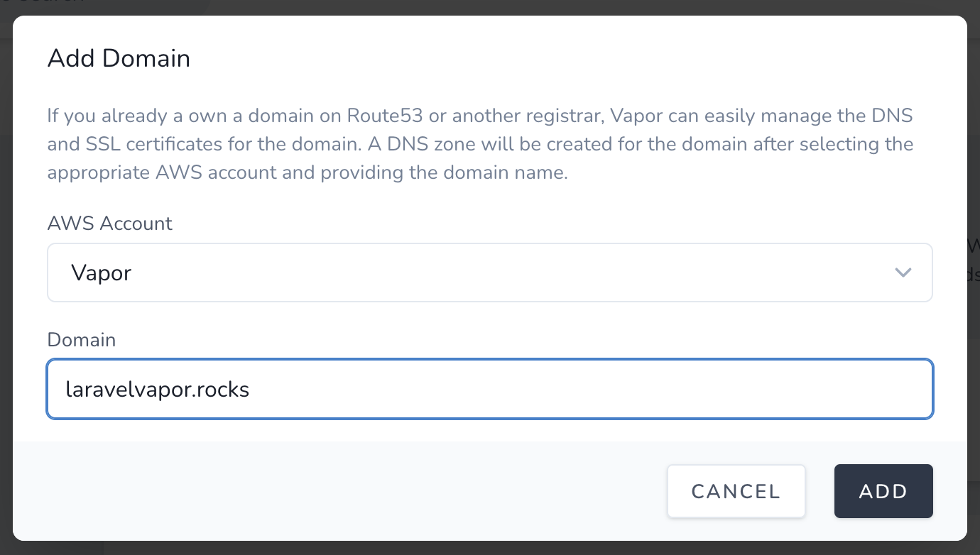Click the gray footer area left of CANCEL

tap(341, 491)
